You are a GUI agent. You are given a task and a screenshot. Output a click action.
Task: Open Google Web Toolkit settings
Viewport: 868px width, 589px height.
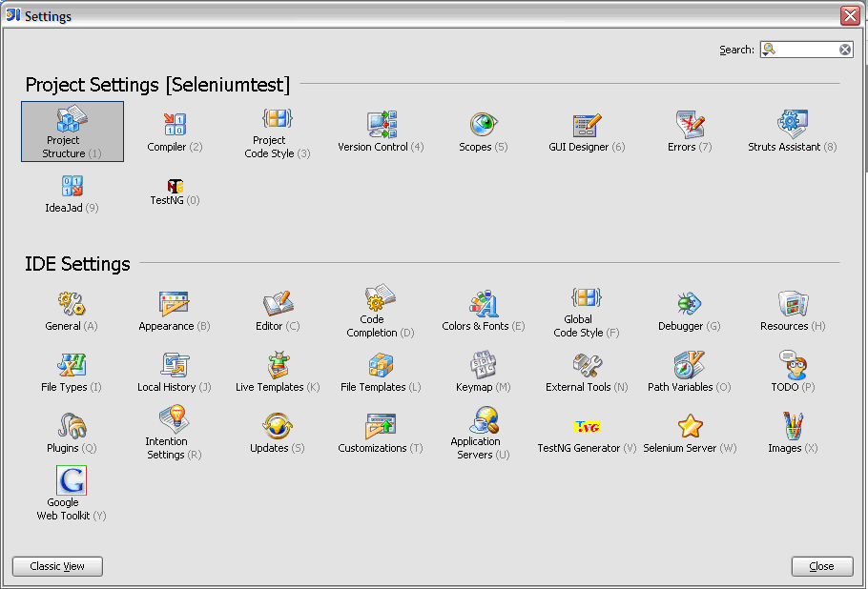72,494
